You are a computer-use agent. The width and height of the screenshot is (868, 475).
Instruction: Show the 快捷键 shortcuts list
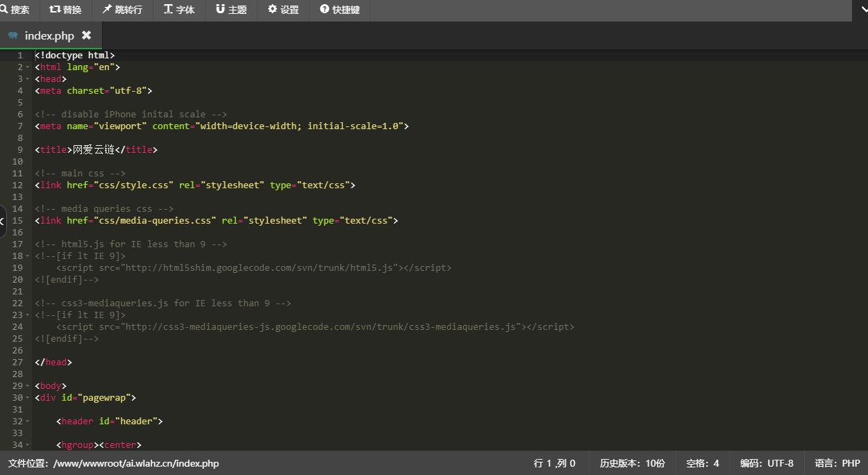(340, 10)
